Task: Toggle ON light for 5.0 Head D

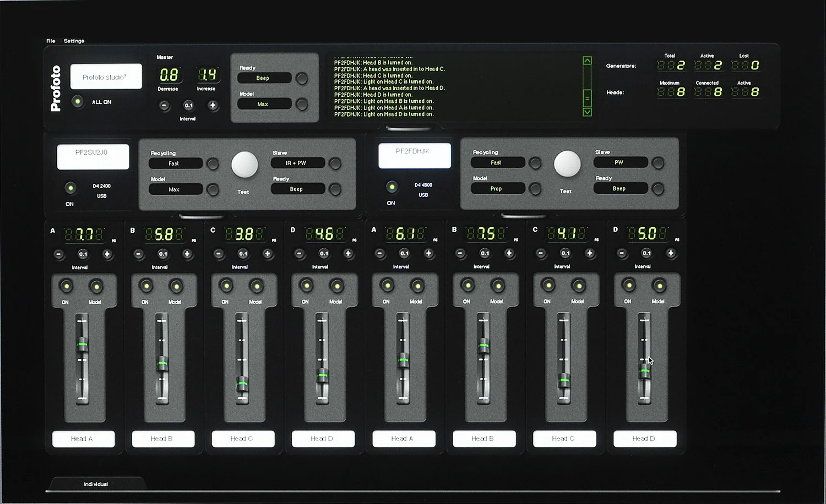Action: point(628,285)
